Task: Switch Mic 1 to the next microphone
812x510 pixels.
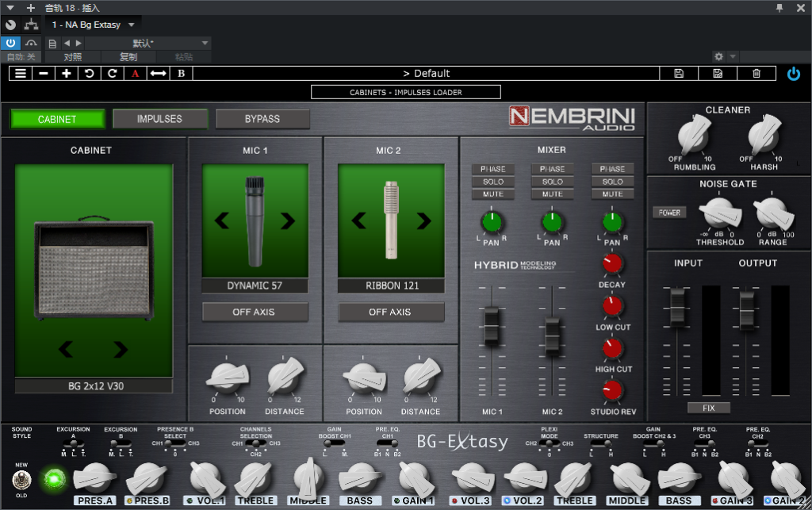Action: [287, 221]
